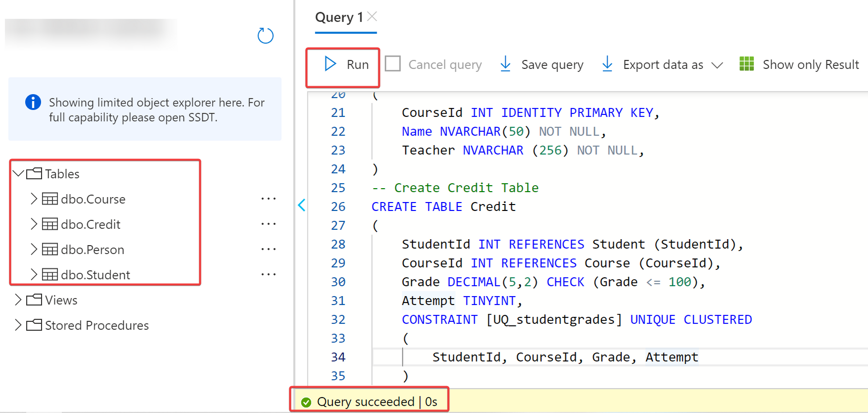Click line number 26 in the gutter
Screen dimensions: 868x413
[x=338, y=206]
